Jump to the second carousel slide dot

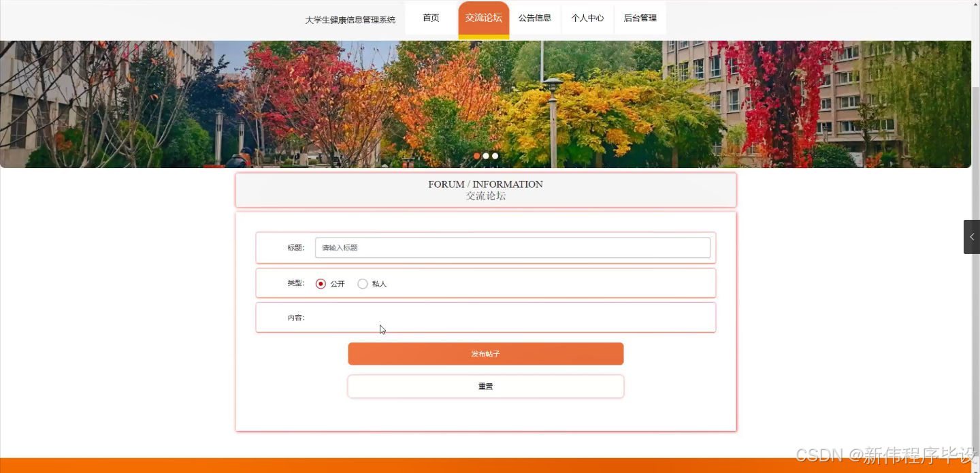(485, 156)
